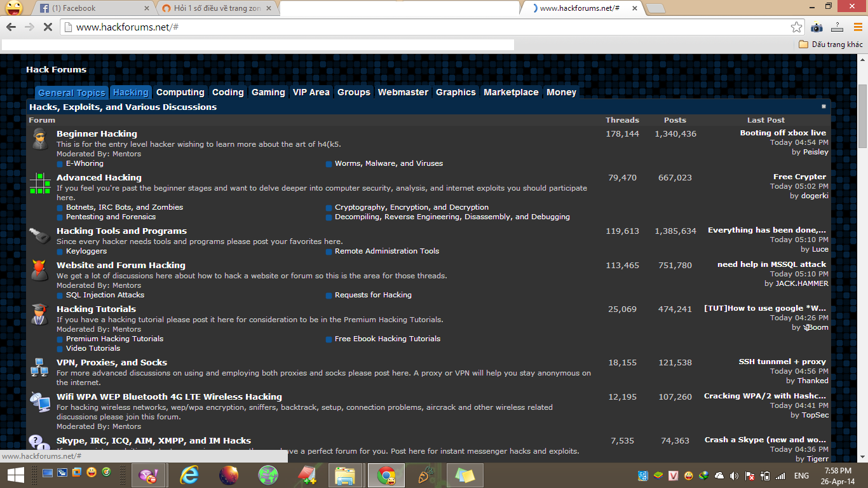
Task: Open the Computing tab
Action: tap(180, 92)
